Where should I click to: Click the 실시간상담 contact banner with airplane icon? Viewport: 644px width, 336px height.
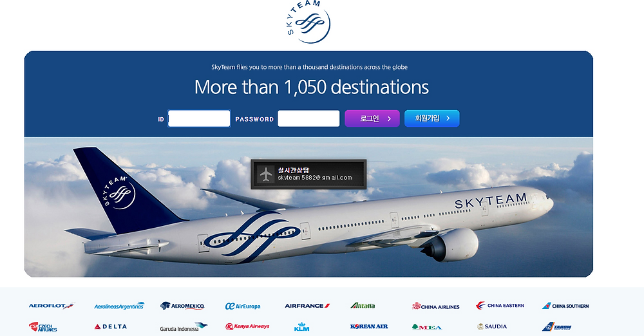point(308,174)
